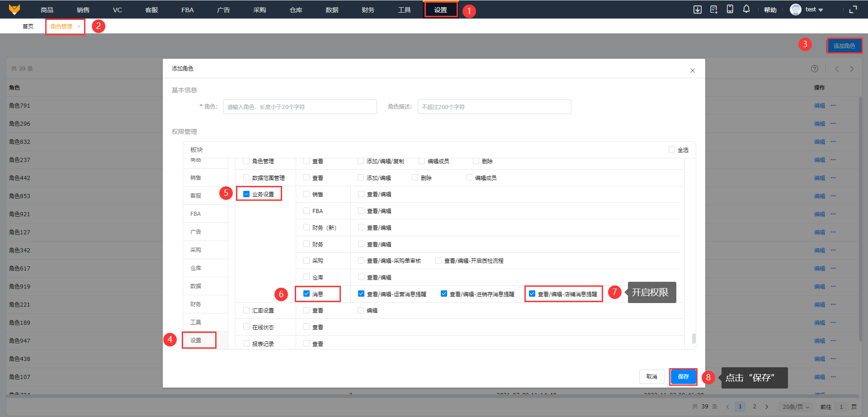Open the 财务 top menu
Image resolution: width=868 pixels, height=417 pixels.
pos(368,9)
